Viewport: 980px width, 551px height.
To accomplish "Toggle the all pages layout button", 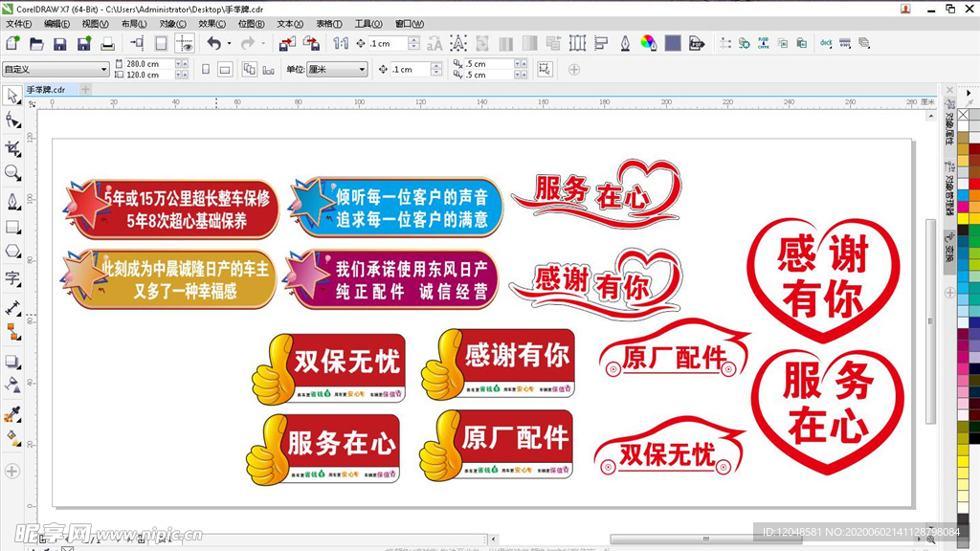I will [x=250, y=69].
